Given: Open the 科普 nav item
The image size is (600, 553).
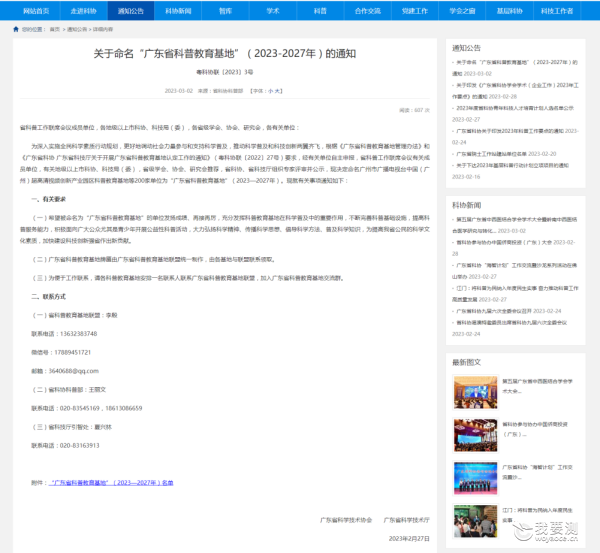Looking at the screenshot, I should (320, 11).
